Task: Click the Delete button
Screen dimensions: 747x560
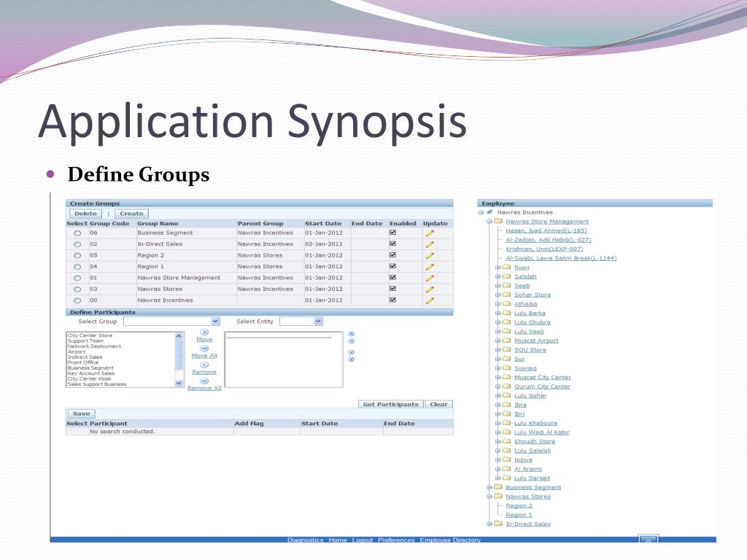Action: (86, 214)
